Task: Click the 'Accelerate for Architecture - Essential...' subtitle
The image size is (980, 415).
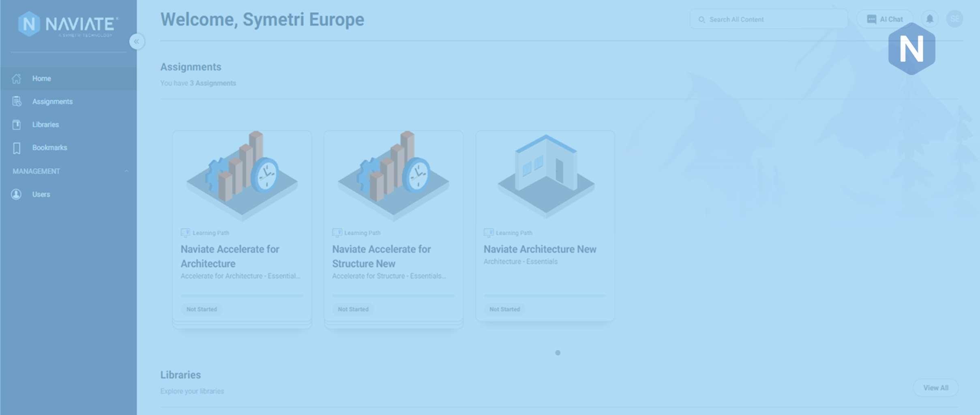Action: (x=240, y=276)
